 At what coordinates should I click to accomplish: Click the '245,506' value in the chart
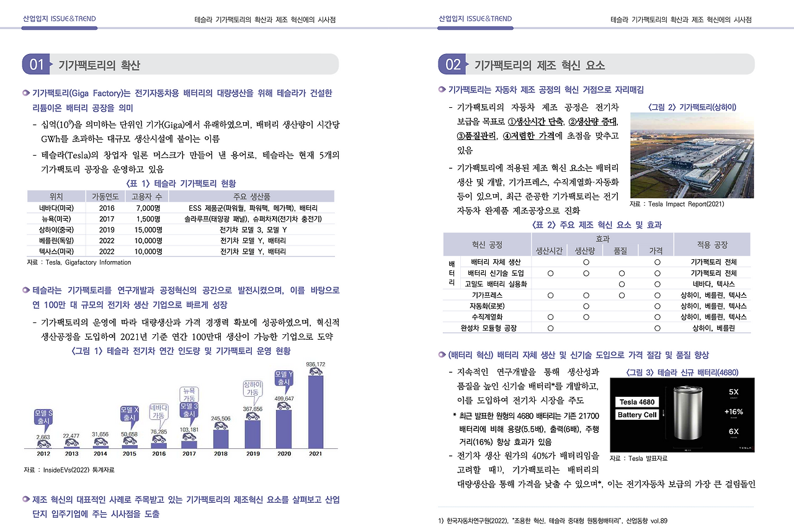[x=221, y=419]
